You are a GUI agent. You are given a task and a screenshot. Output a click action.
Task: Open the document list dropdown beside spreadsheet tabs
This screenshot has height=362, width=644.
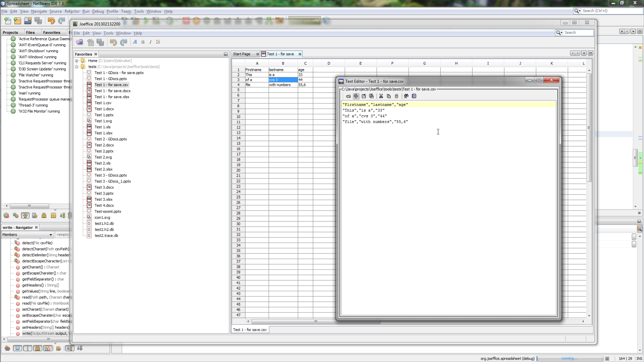[584, 53]
